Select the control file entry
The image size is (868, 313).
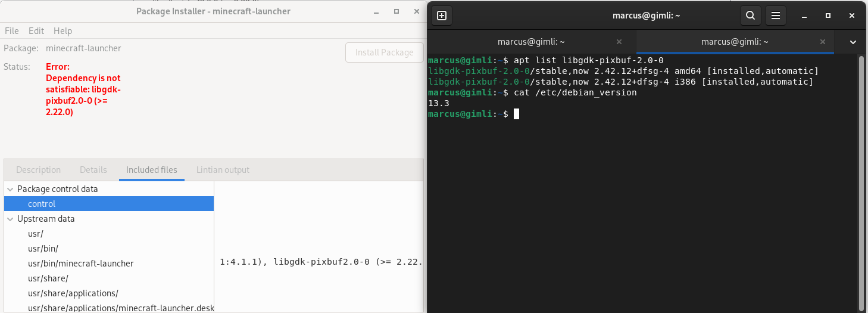point(42,204)
